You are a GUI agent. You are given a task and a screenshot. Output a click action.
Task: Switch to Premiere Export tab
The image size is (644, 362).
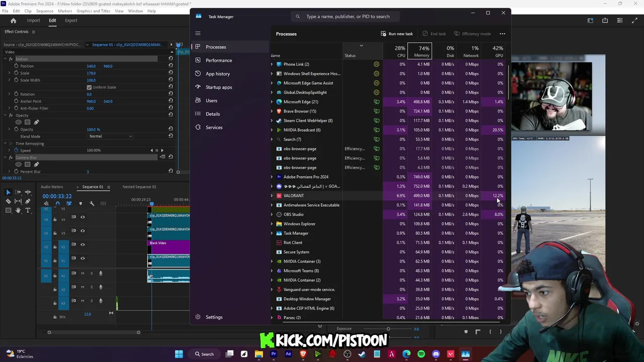tap(71, 21)
